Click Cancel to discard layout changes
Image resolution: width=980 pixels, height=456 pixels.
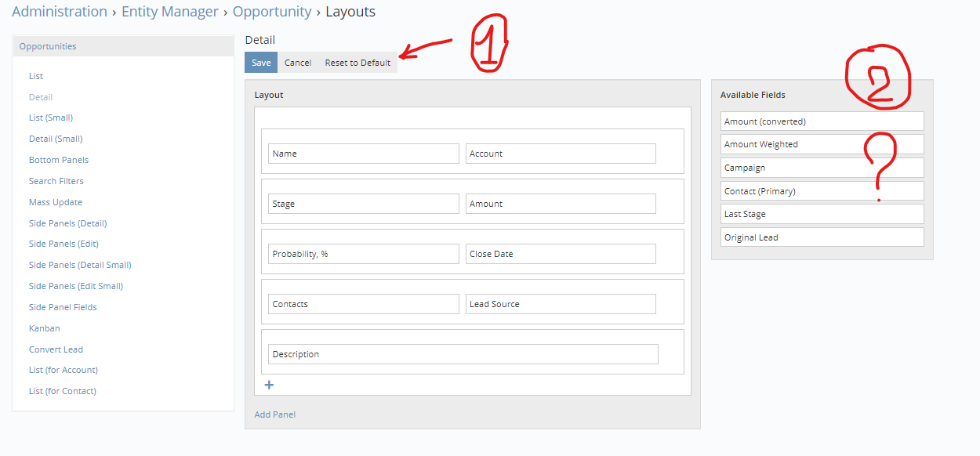(298, 62)
